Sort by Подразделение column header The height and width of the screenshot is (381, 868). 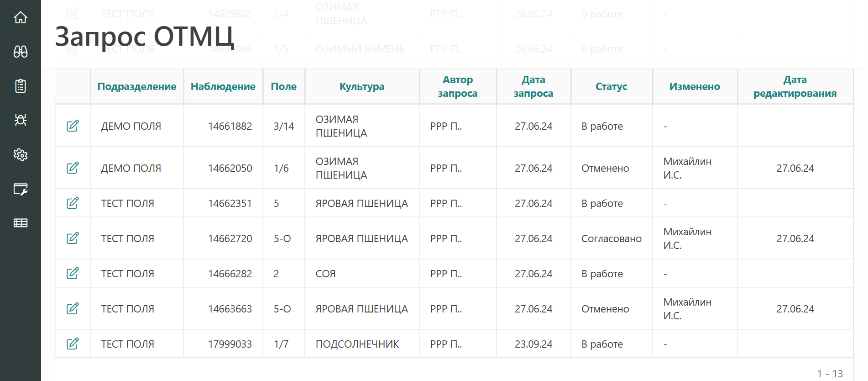[x=136, y=86]
